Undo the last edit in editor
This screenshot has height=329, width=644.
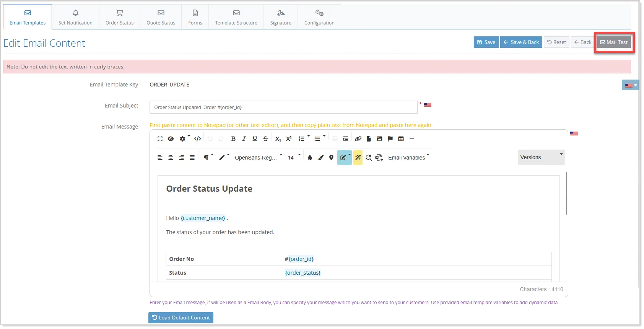tap(210, 139)
